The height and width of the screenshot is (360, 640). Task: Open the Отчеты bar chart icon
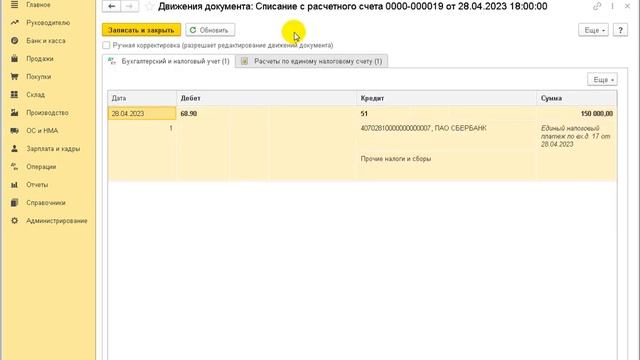click(x=14, y=185)
